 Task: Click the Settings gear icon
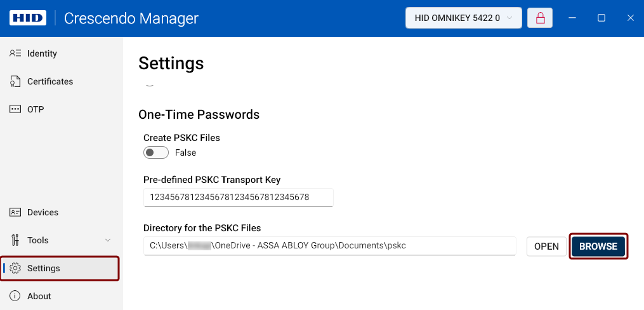pyautogui.click(x=15, y=268)
